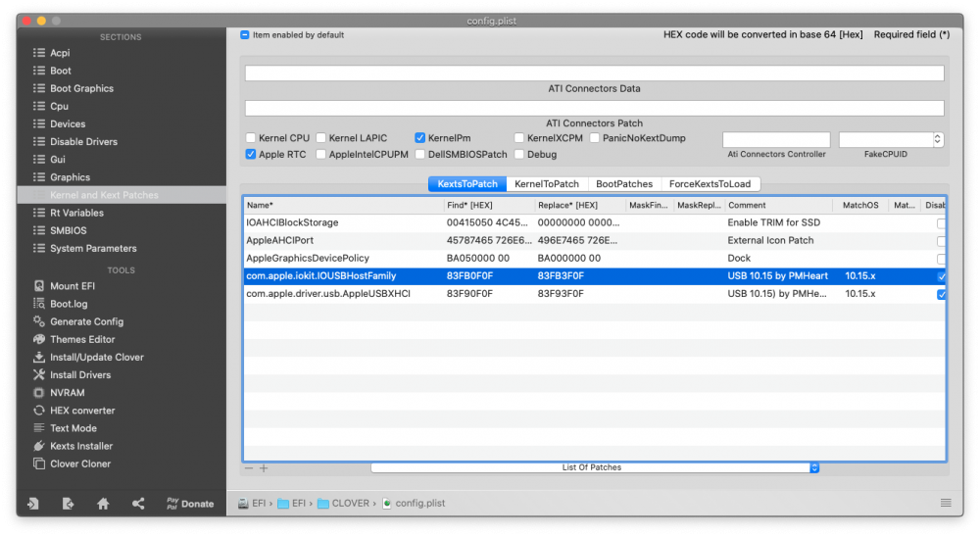The width and height of the screenshot is (980, 536).
Task: Click the share icon in bottom toolbar
Action: click(138, 504)
